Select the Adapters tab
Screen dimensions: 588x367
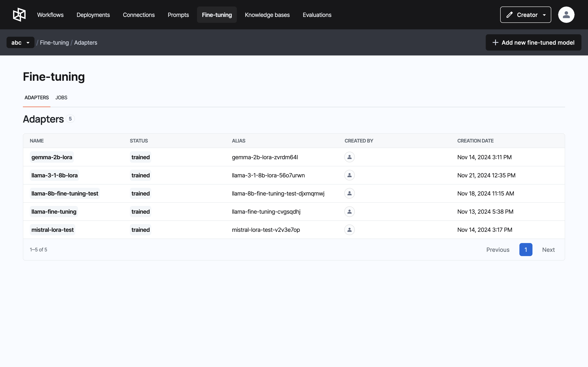tap(37, 98)
